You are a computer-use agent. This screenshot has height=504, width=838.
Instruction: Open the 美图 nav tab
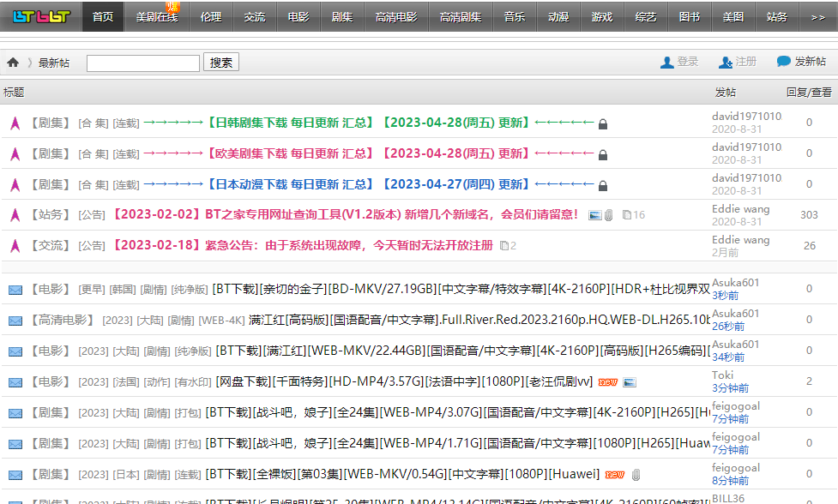click(733, 16)
